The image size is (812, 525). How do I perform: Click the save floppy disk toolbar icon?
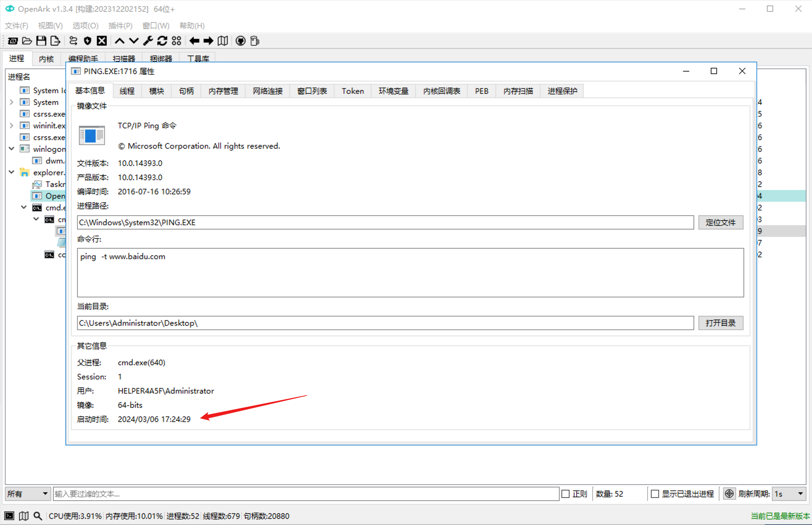coord(41,41)
